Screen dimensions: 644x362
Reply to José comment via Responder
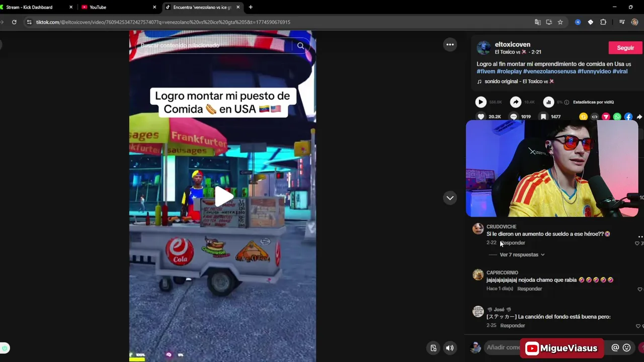513,325
